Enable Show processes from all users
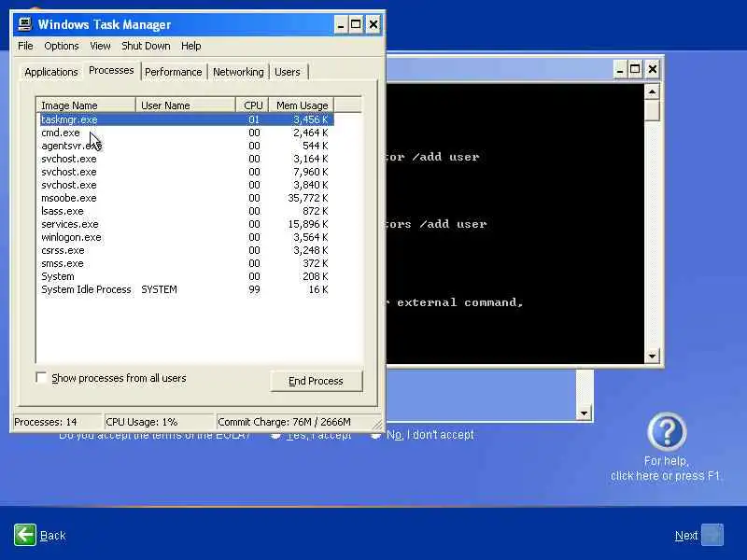This screenshot has width=747, height=560. point(41,378)
